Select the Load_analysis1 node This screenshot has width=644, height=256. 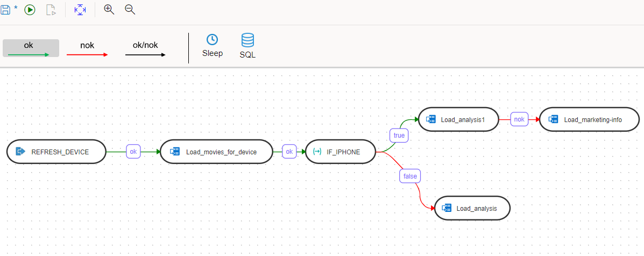point(458,119)
